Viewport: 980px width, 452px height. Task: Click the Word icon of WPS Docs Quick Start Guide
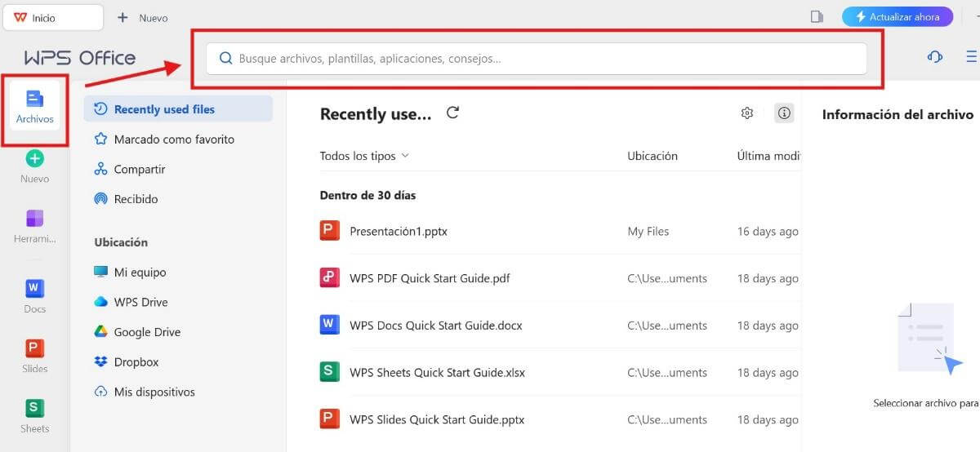click(329, 326)
